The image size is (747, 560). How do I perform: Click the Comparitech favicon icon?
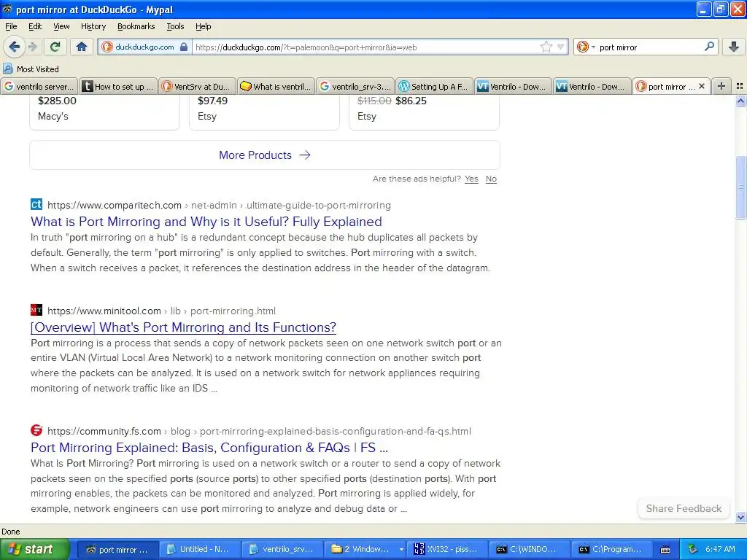pyautogui.click(x=36, y=205)
